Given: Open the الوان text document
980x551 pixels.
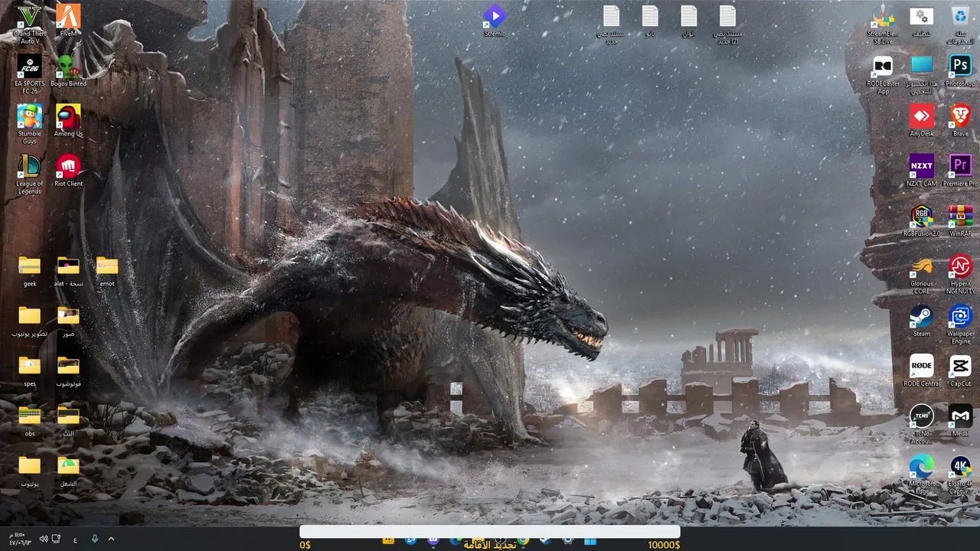Looking at the screenshot, I should [689, 20].
